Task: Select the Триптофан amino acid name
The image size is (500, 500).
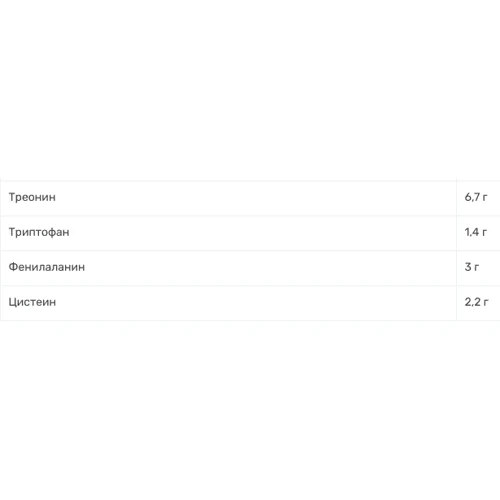Action: (39, 232)
